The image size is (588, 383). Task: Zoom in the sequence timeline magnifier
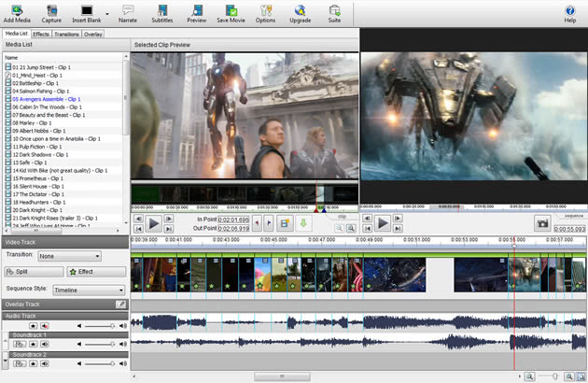pos(569,376)
